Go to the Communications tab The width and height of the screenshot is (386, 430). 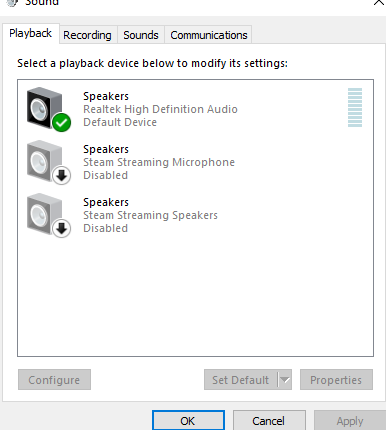tap(209, 35)
